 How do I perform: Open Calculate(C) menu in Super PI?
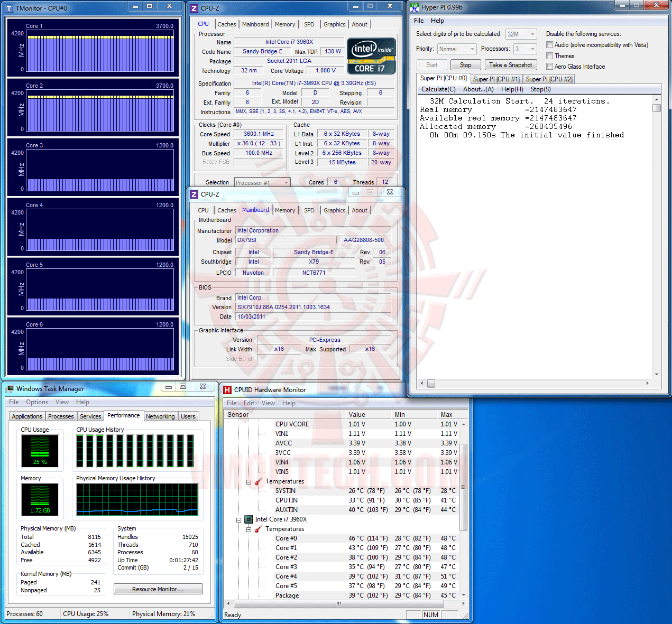click(438, 89)
